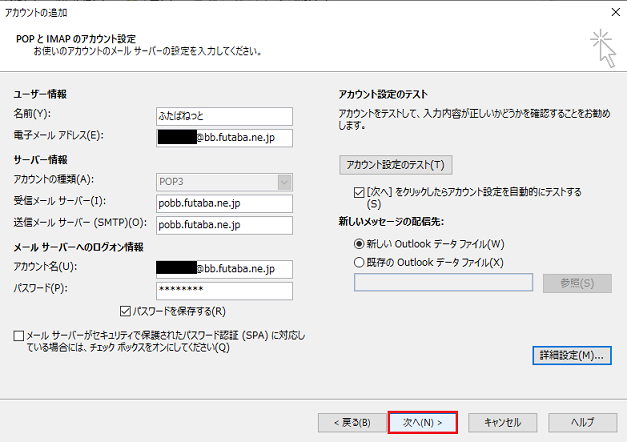Click the サーバー情報 section label

point(40,160)
